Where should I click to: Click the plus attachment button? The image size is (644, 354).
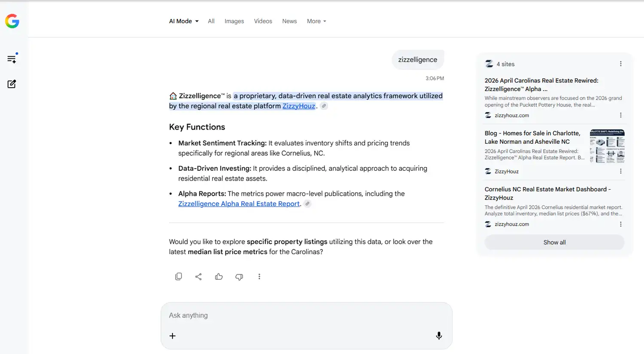click(x=173, y=336)
